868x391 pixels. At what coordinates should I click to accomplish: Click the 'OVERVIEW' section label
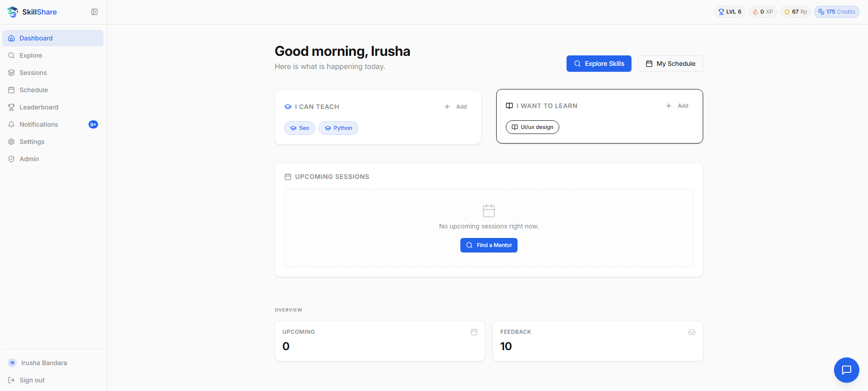click(288, 310)
